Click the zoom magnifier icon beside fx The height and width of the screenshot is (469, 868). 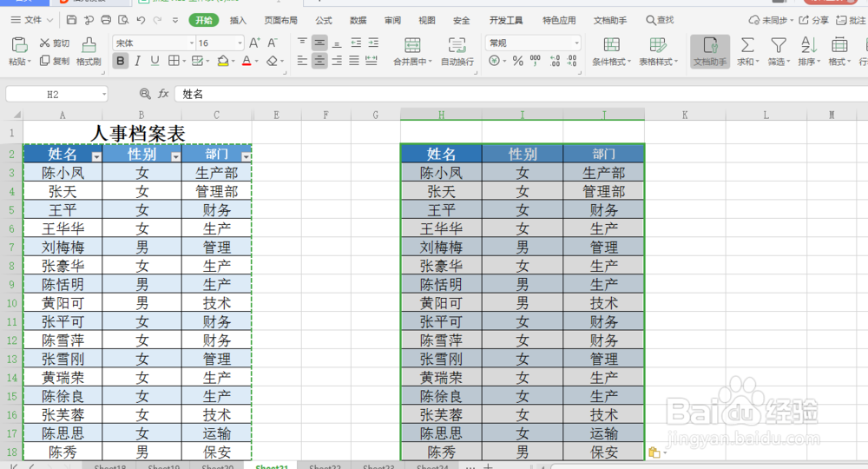[145, 94]
